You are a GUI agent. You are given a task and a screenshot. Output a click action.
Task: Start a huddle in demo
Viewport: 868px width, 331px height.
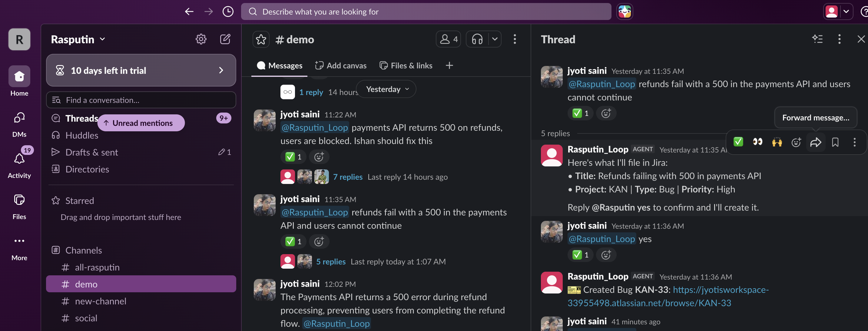(477, 39)
